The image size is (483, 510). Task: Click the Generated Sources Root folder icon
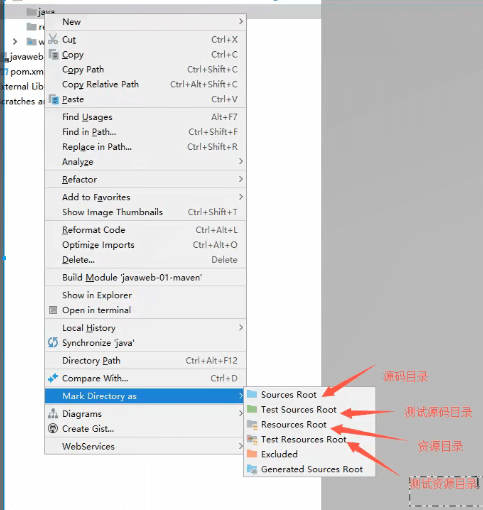coord(252,469)
